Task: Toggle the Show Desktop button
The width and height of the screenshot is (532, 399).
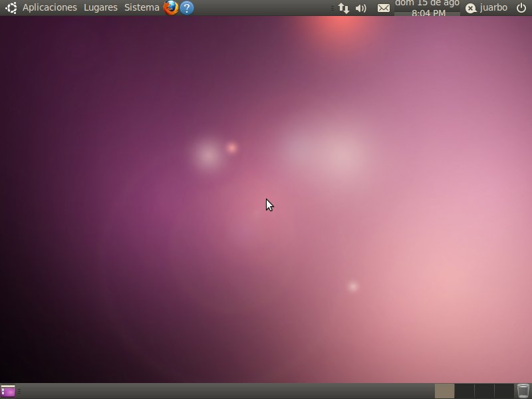Action: (8, 391)
